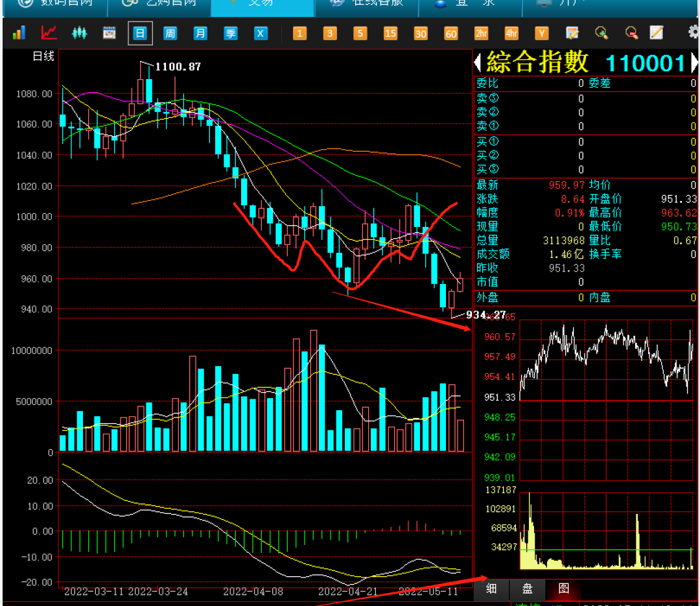Screen dimensions: 700x606
Task: Open the bar chart quote list icon
Action: point(19,33)
